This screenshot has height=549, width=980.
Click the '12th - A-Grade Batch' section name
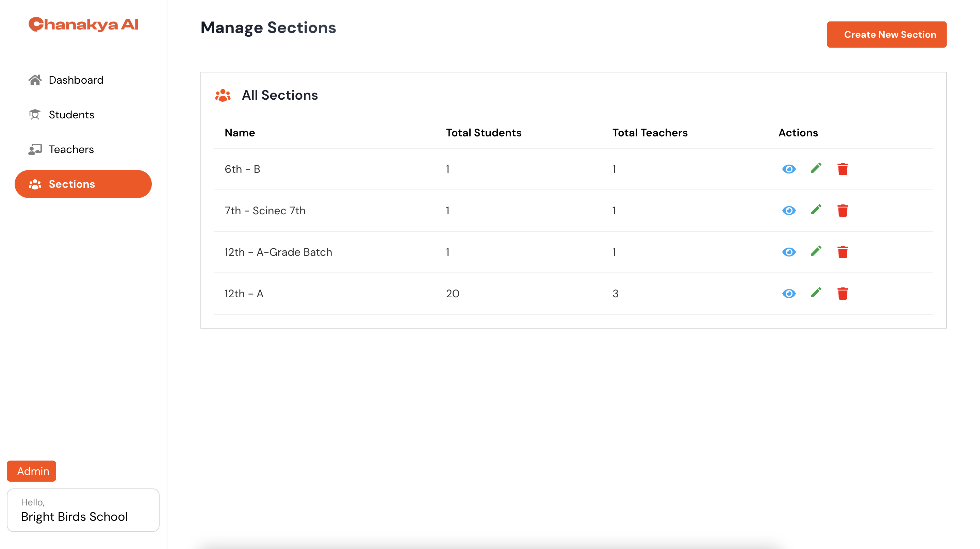[278, 252]
